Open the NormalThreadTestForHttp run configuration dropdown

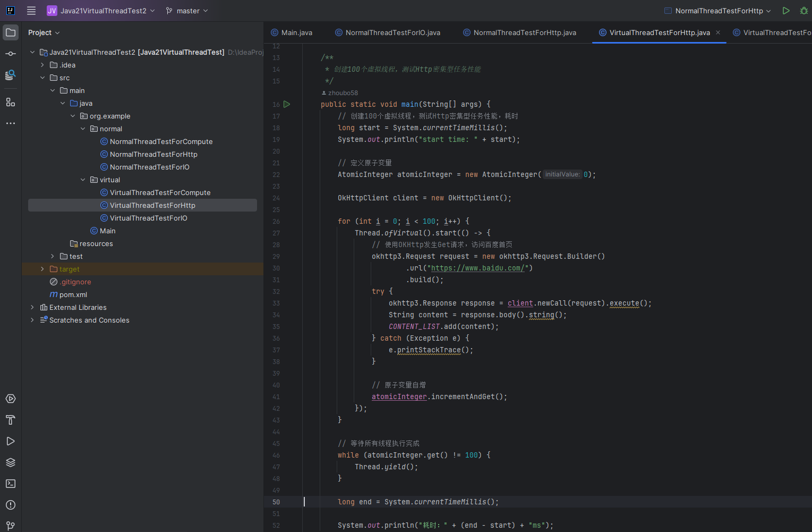click(718, 11)
